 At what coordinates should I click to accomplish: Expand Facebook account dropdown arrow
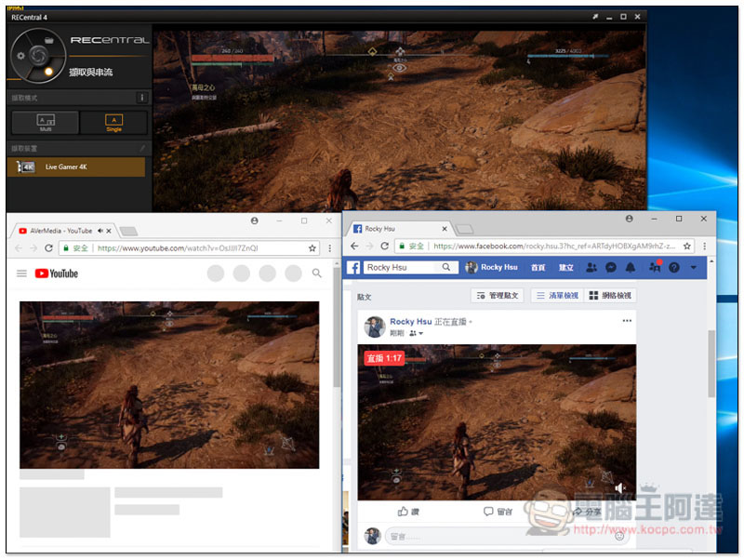(693, 268)
